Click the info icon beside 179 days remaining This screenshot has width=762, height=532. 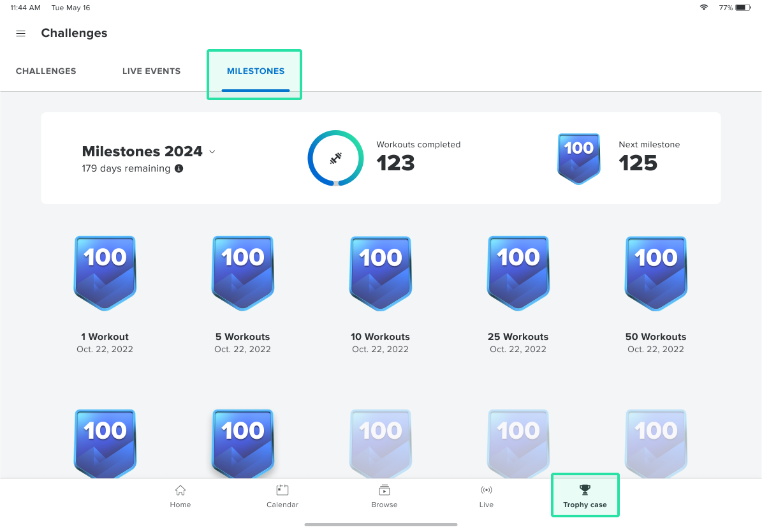178,168
